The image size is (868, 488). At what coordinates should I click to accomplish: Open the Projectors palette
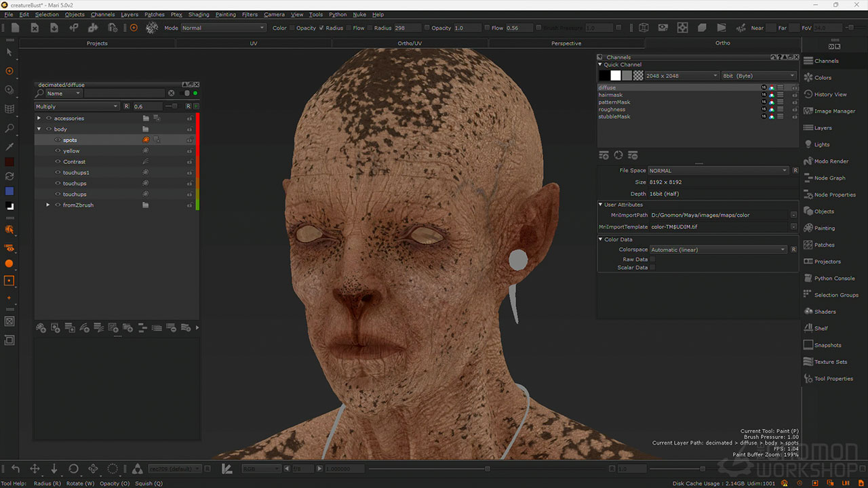(x=827, y=262)
